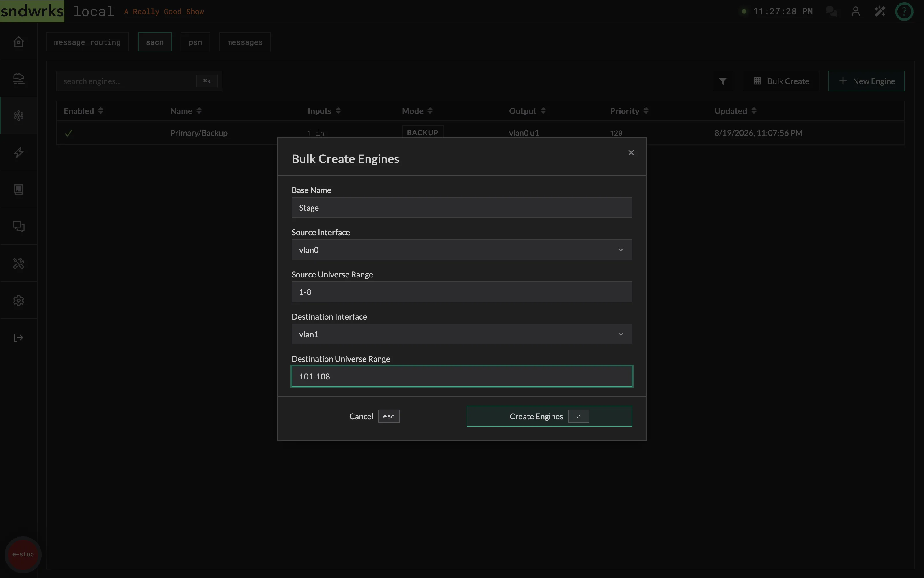Open the user profile icon
924x578 pixels.
pos(856,11)
